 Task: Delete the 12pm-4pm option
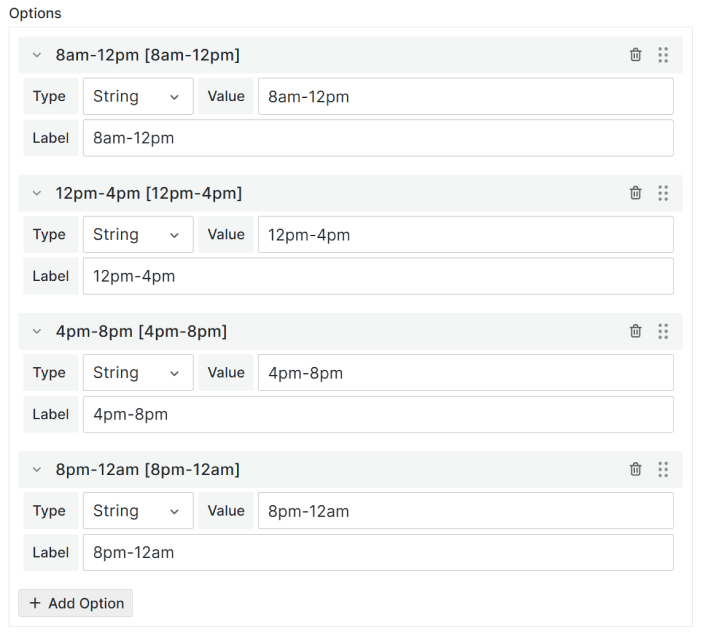tap(635, 193)
